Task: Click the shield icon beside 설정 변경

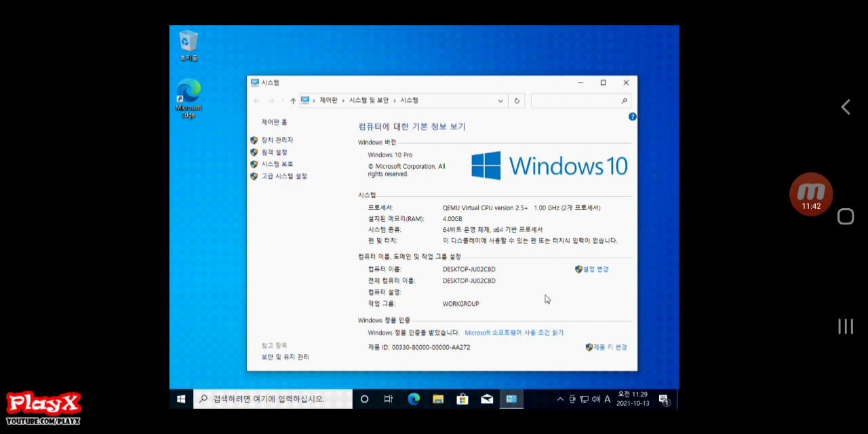Action: click(578, 269)
